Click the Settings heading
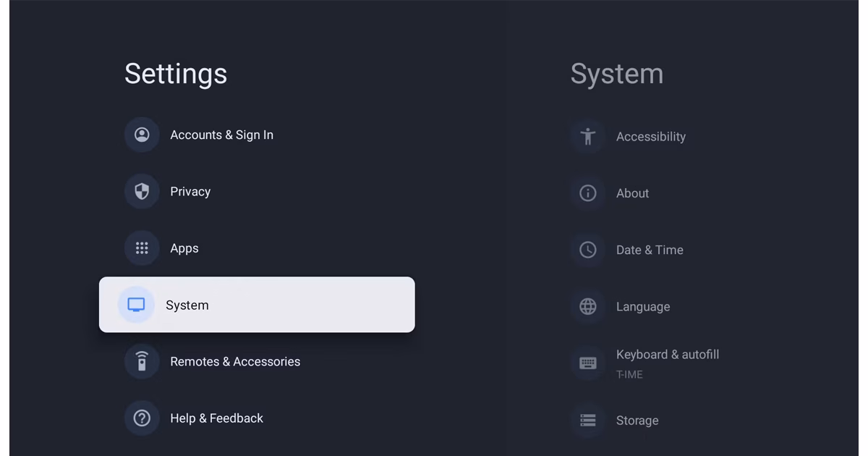Image resolution: width=868 pixels, height=456 pixels. pos(176,74)
